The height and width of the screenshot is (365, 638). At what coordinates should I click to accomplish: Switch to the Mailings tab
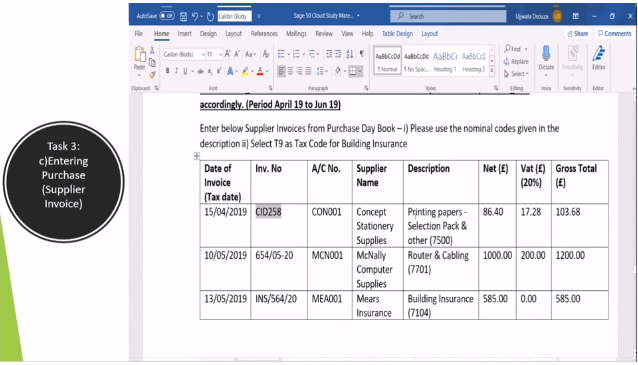[x=296, y=33]
